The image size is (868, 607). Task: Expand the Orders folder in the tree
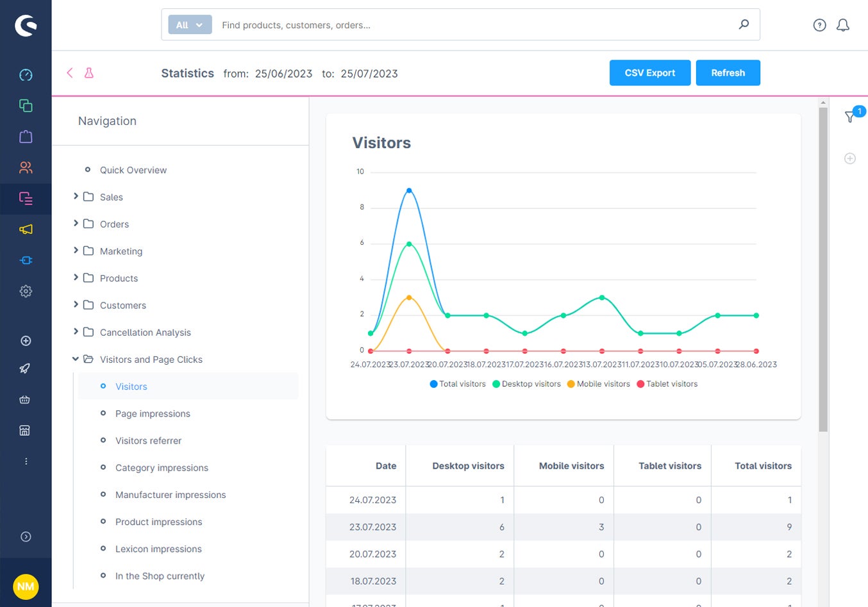(x=76, y=223)
